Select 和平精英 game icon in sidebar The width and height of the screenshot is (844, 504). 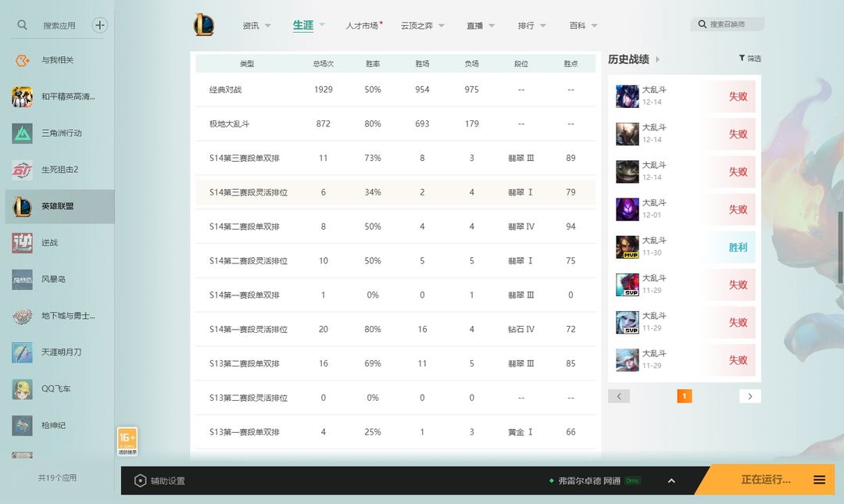coord(22,97)
